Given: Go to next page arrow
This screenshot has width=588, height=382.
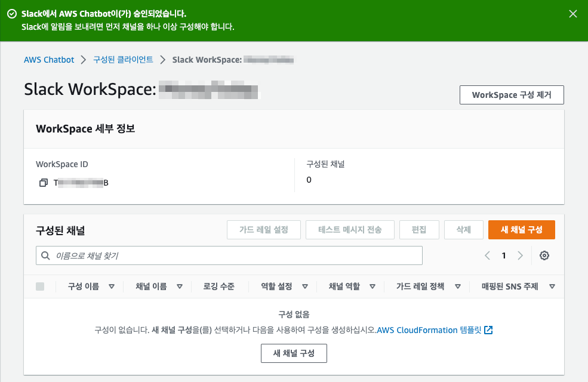Looking at the screenshot, I should [x=520, y=255].
